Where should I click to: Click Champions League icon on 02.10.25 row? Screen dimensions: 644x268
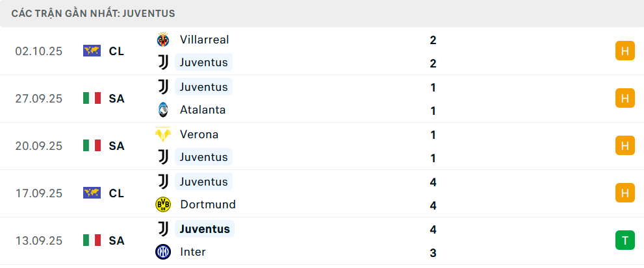pyautogui.click(x=92, y=51)
